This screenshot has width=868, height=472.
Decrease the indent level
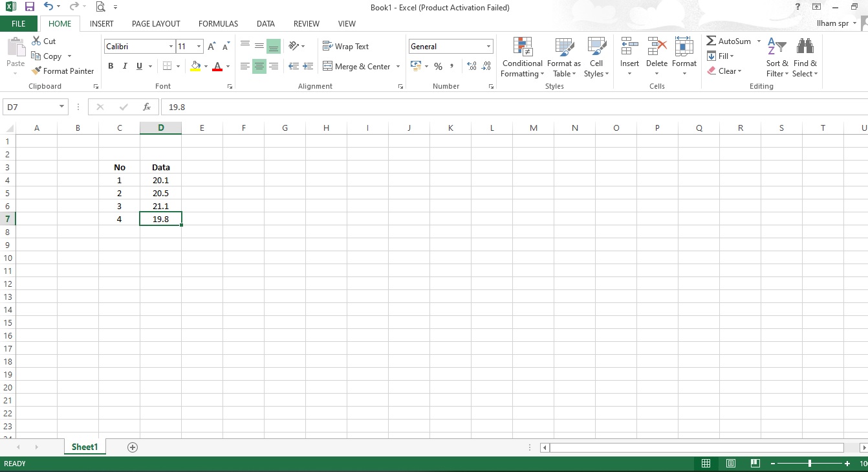tap(294, 66)
